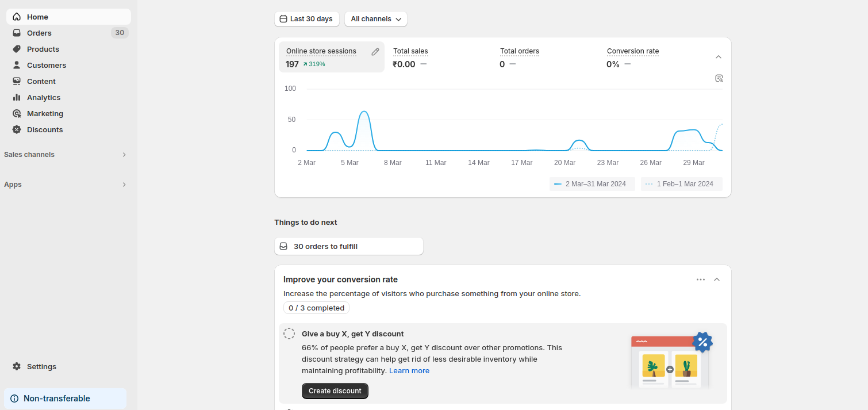Click the Orders inbox icon in sidebar

pyautogui.click(x=17, y=33)
